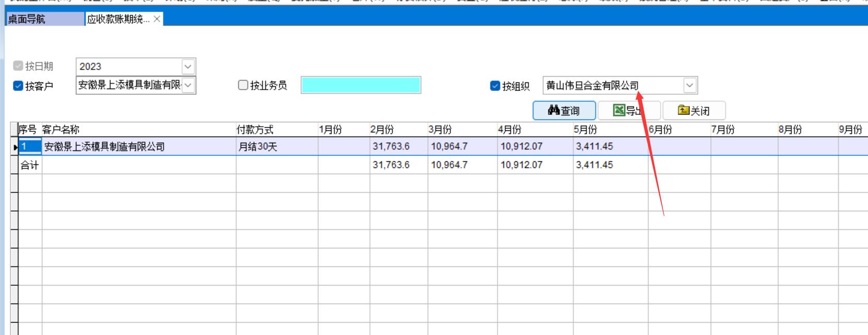Open the 2023 year dropdown
Image resolution: width=868 pixels, height=335 pixels.
pos(188,66)
